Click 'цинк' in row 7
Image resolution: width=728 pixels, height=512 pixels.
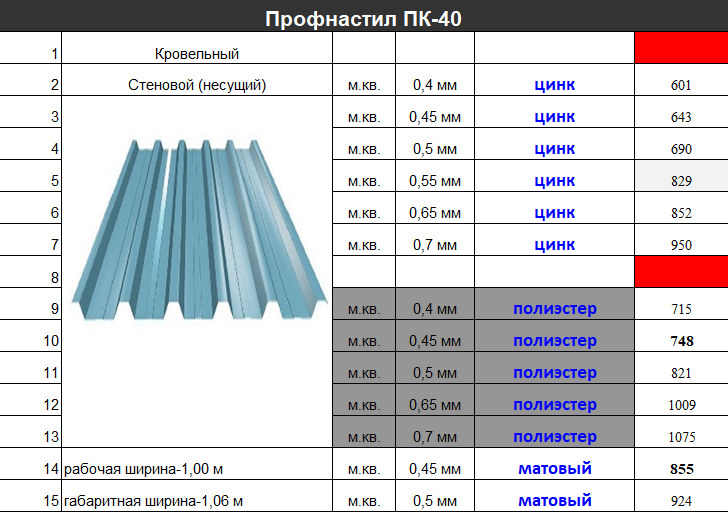[555, 245]
